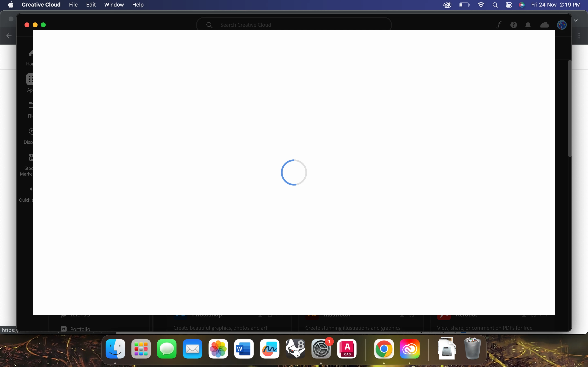The width and height of the screenshot is (588, 367).
Task: Expand the chevron dropdown at top right
Action: tap(576, 20)
